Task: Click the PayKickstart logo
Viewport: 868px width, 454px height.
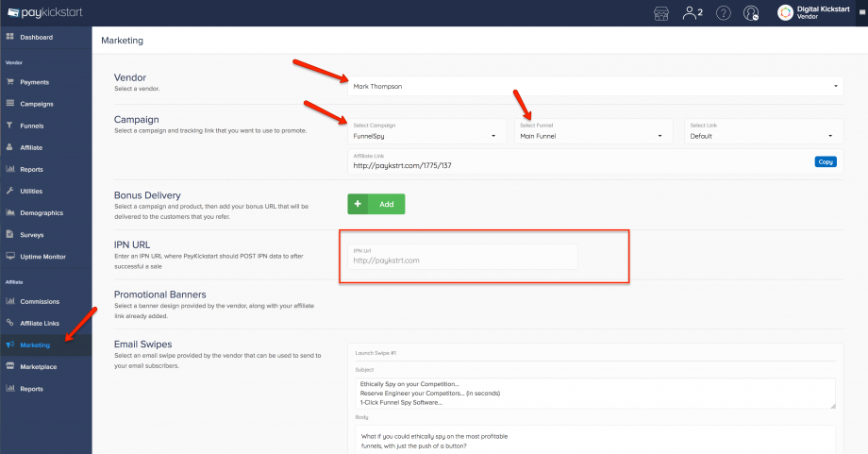Action: click(x=45, y=12)
